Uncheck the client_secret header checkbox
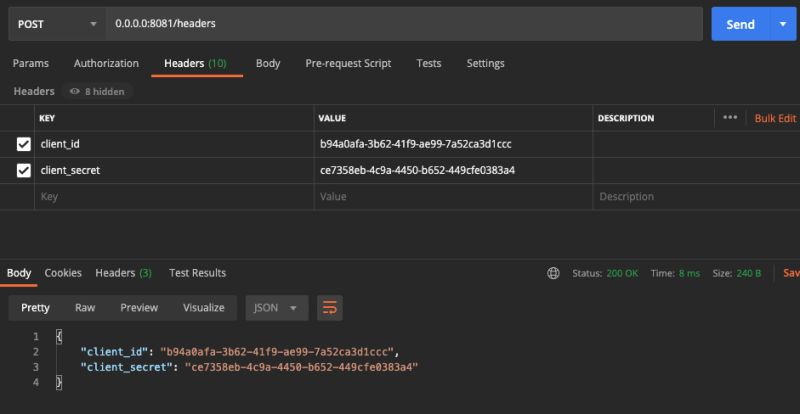The image size is (800, 414). [x=23, y=171]
